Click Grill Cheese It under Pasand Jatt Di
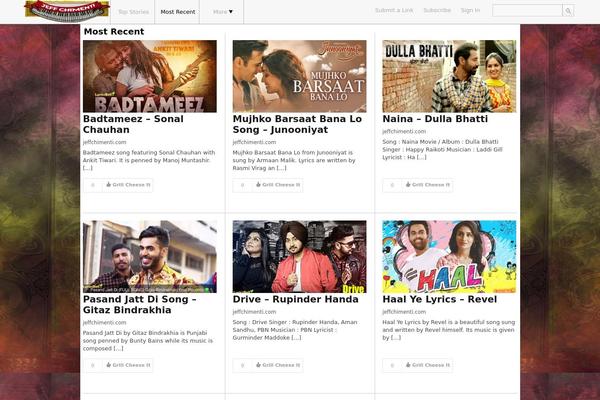Image resolution: width=600 pixels, height=400 pixels. click(128, 365)
